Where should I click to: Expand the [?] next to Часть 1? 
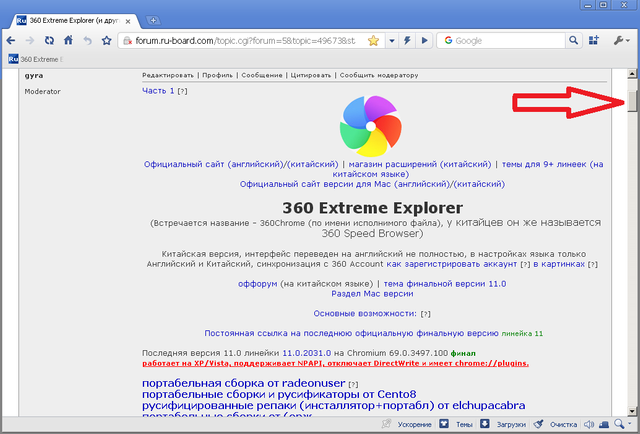182,91
